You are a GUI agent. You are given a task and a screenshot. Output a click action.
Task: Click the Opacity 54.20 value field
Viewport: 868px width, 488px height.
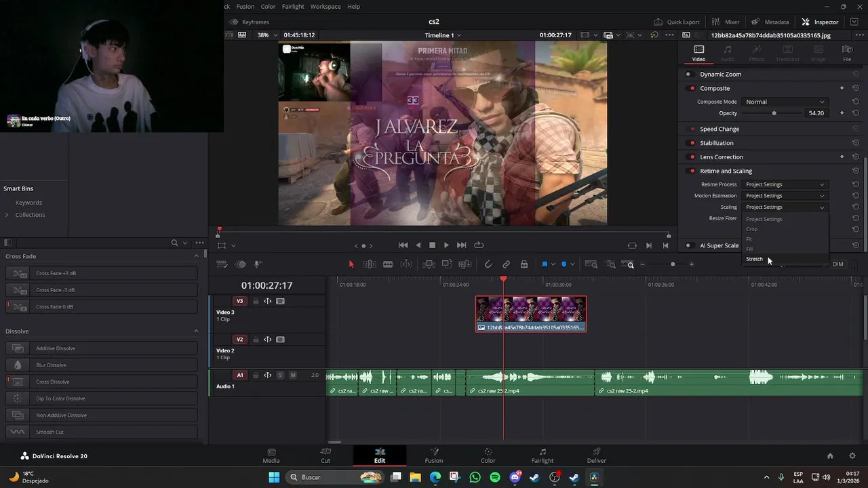816,113
